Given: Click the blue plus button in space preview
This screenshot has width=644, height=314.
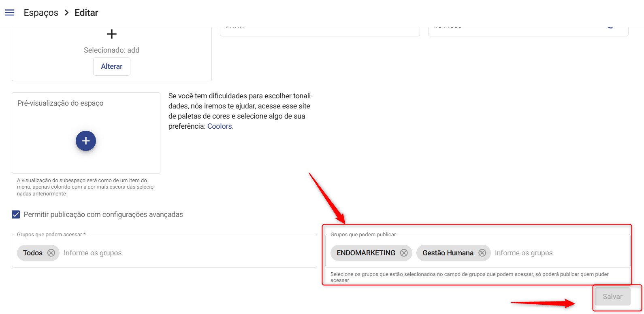Looking at the screenshot, I should [86, 141].
